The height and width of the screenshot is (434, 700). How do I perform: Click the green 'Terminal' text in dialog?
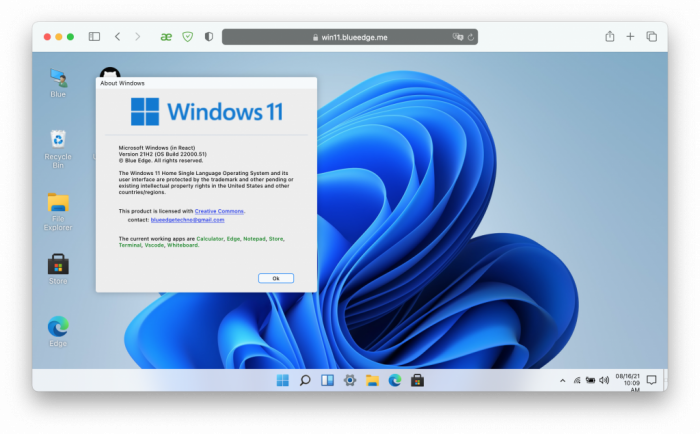point(130,245)
